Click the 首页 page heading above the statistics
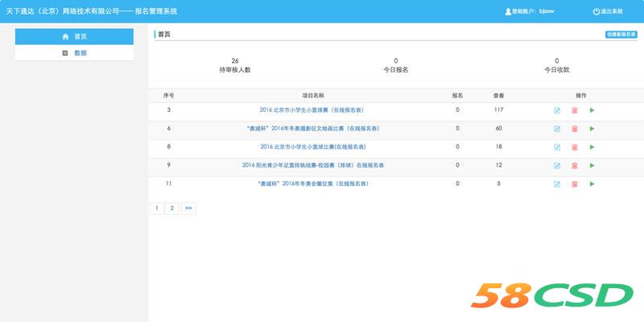 click(x=164, y=35)
